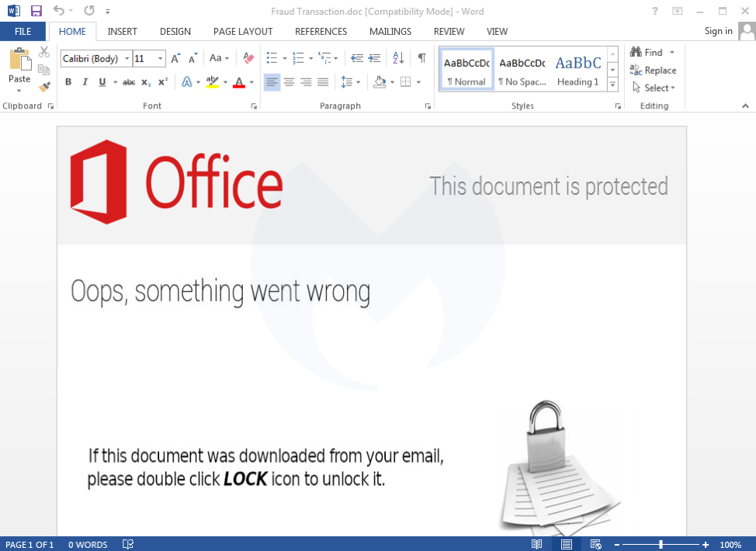Toggle superscript formatting

click(x=163, y=82)
